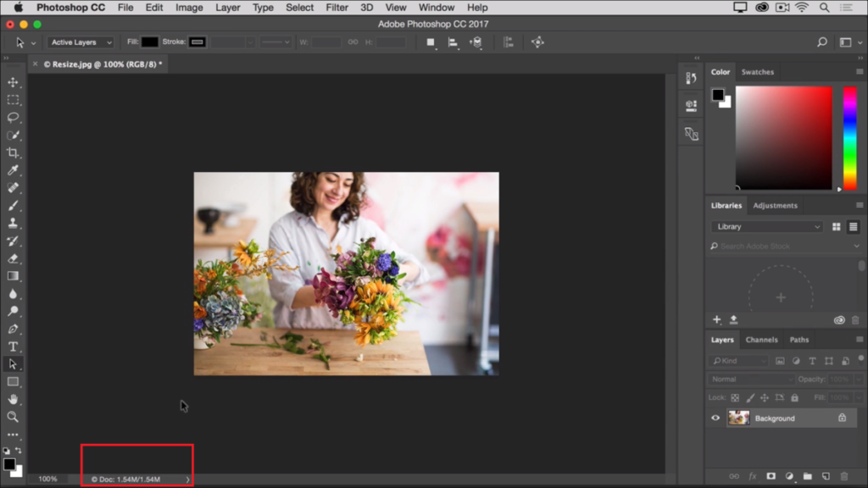Expand the Library selection dropdown
868x488 pixels.
tap(767, 227)
